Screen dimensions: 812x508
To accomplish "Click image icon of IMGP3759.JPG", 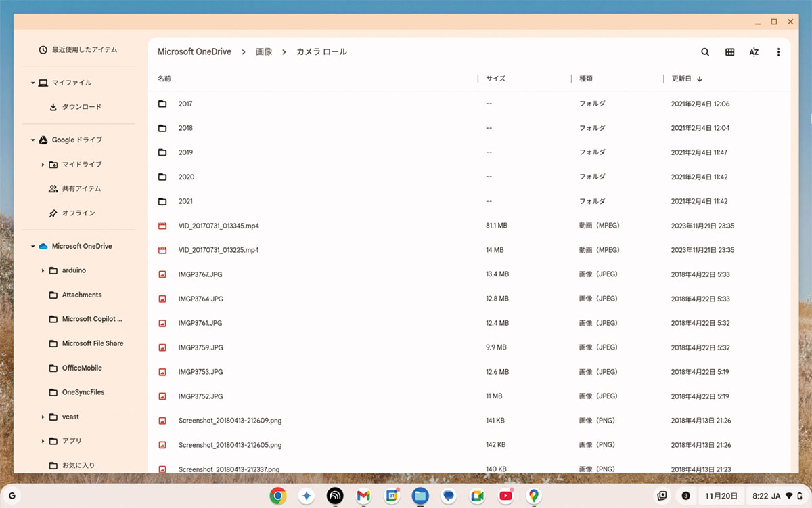I will point(162,347).
